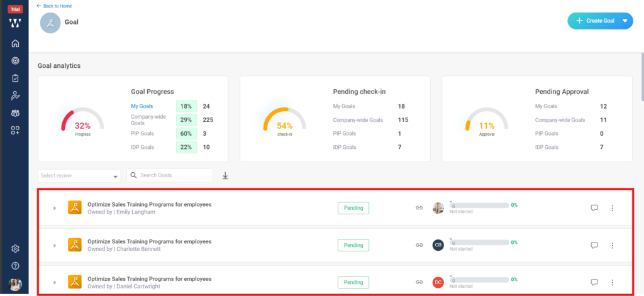The height and width of the screenshot is (296, 644).
Task: Click Emily Langham's avatar photo
Action: [x=438, y=208]
